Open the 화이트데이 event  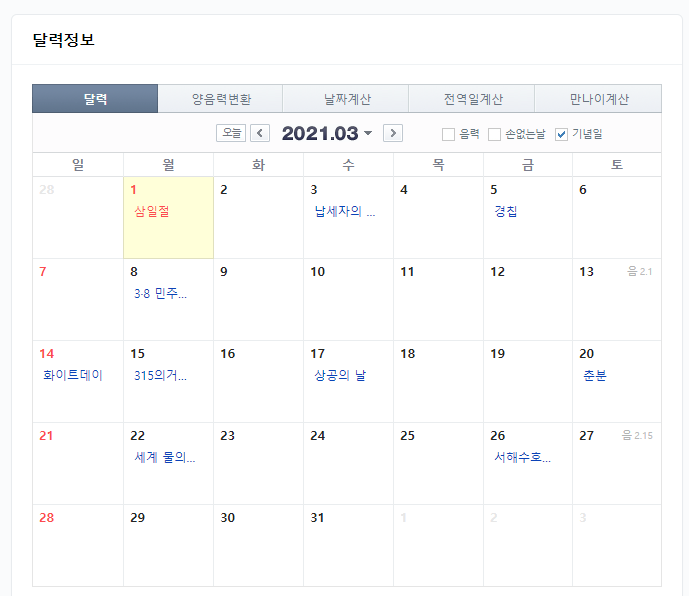point(73,375)
